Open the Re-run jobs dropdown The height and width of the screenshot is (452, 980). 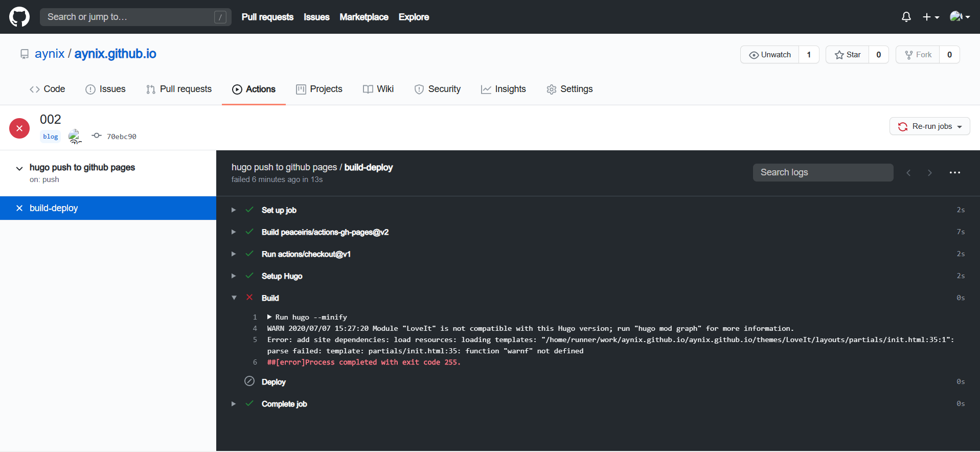[929, 126]
